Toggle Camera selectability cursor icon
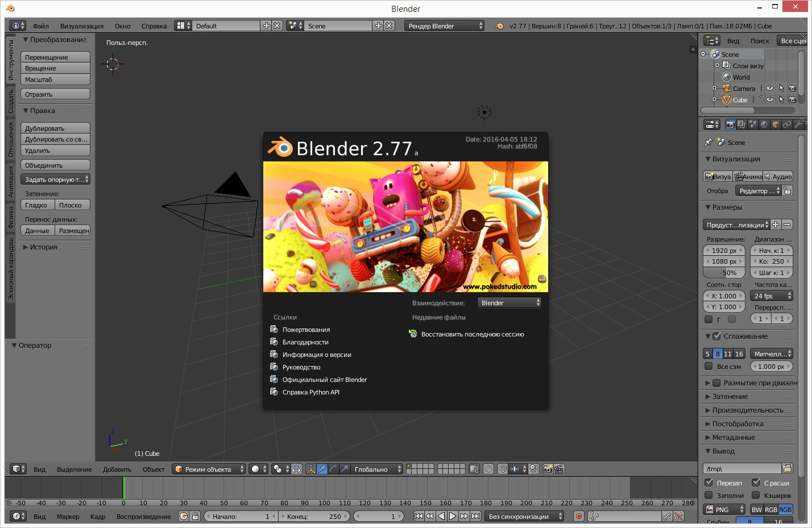This screenshot has width=812, height=528. tap(781, 88)
